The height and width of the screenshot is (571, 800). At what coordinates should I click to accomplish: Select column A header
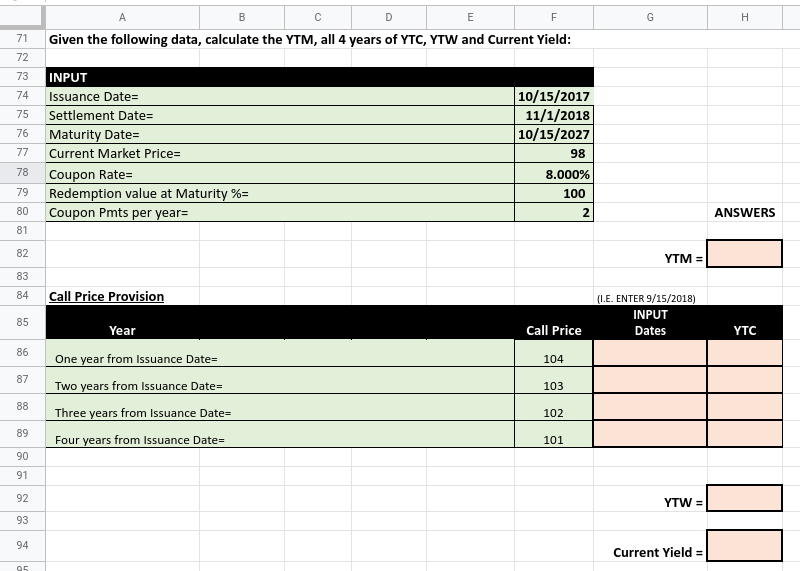point(122,17)
